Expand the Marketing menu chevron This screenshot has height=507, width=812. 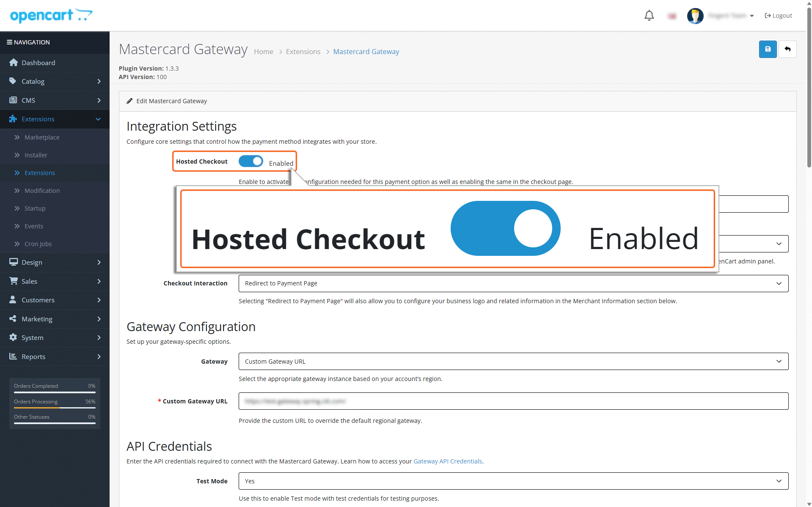(99, 319)
